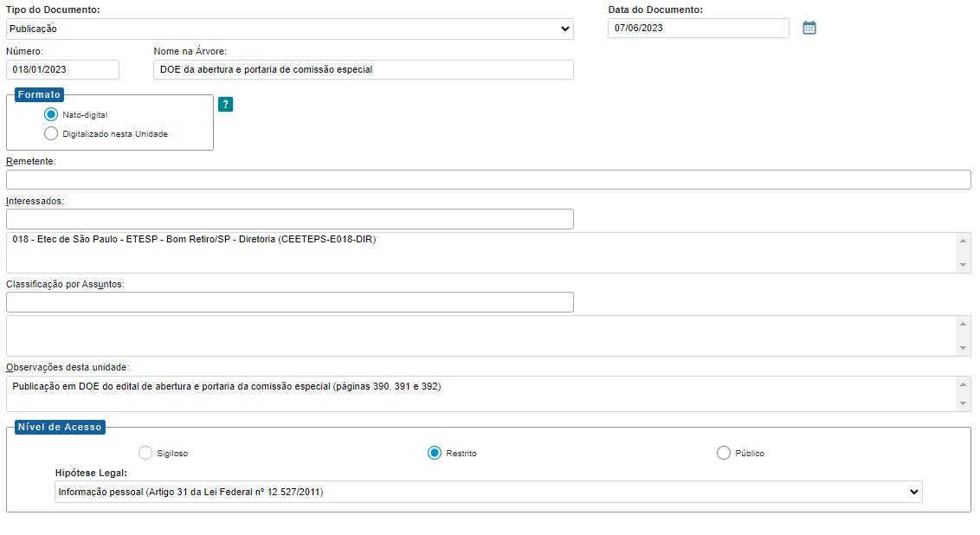Click the Formato help question-mark icon
Image resolution: width=980 pixels, height=535 pixels.
225,105
